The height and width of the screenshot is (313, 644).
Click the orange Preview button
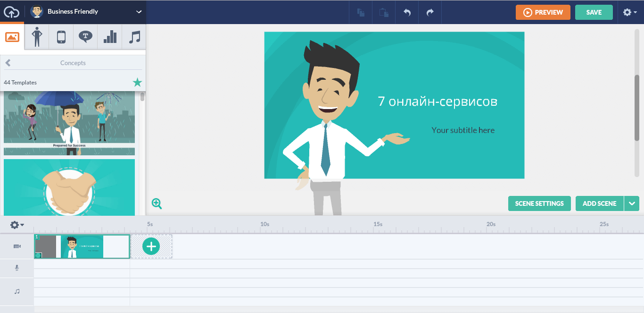click(543, 12)
